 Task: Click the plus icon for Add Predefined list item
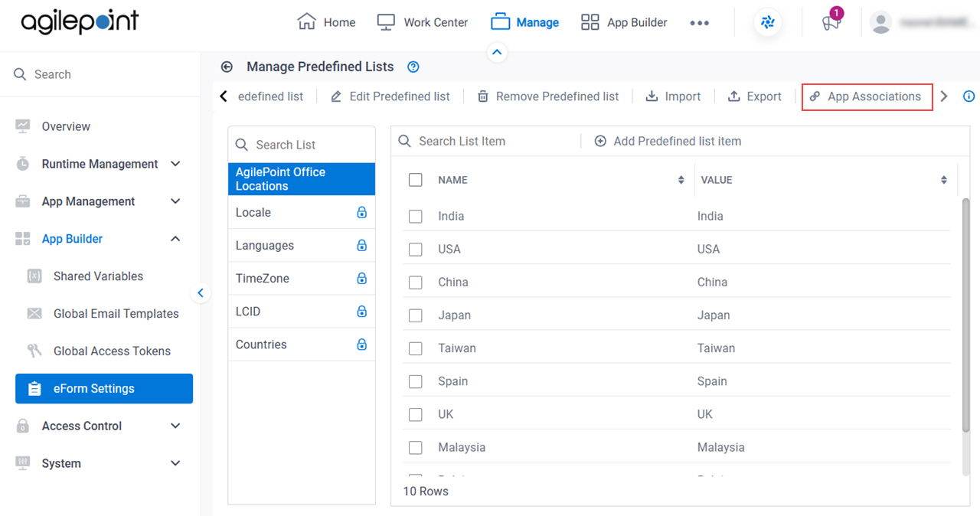tap(600, 141)
